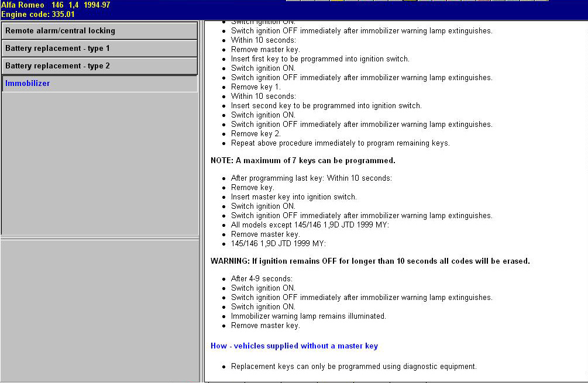Click 'How - vehicles supplied without a master key'
The image size is (588, 383).
click(294, 346)
